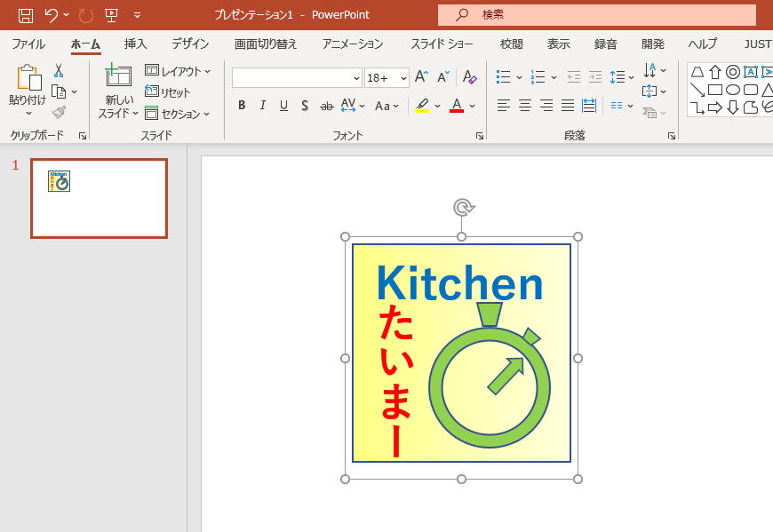Select the Format Painter brush icon

(59, 112)
